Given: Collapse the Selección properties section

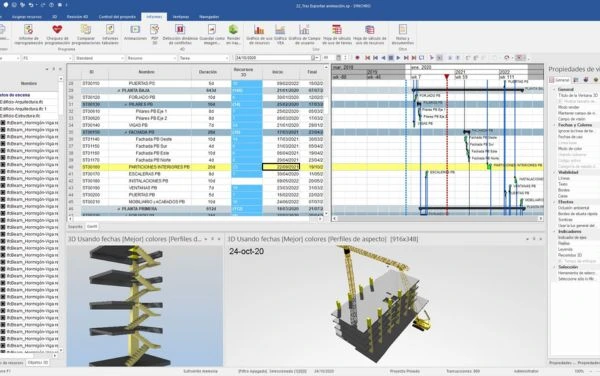Looking at the screenshot, I should (x=554, y=267).
